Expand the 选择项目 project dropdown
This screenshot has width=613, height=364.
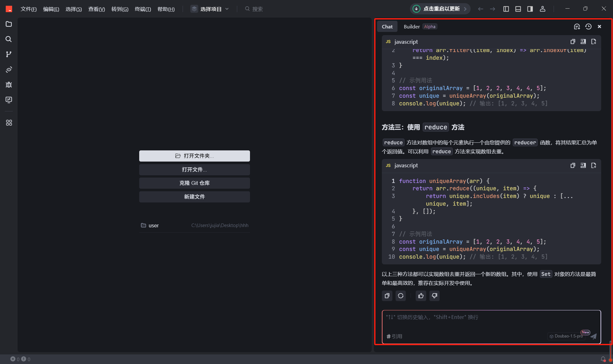click(210, 9)
